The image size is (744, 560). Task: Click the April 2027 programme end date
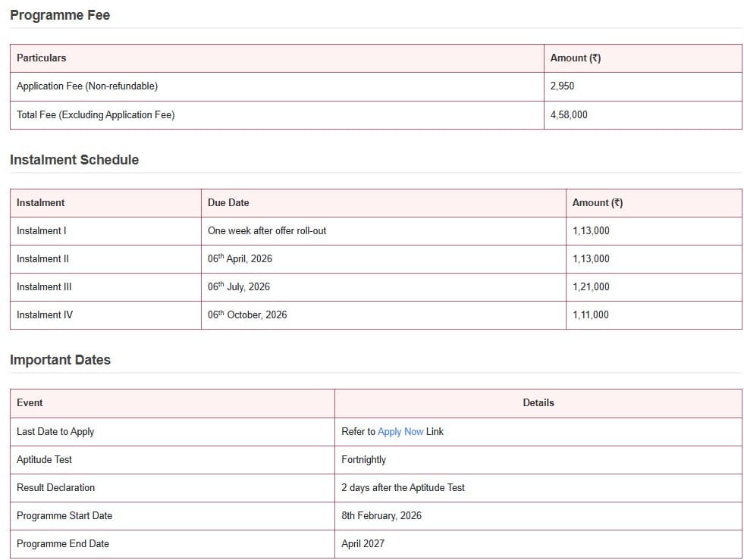pyautogui.click(x=363, y=544)
